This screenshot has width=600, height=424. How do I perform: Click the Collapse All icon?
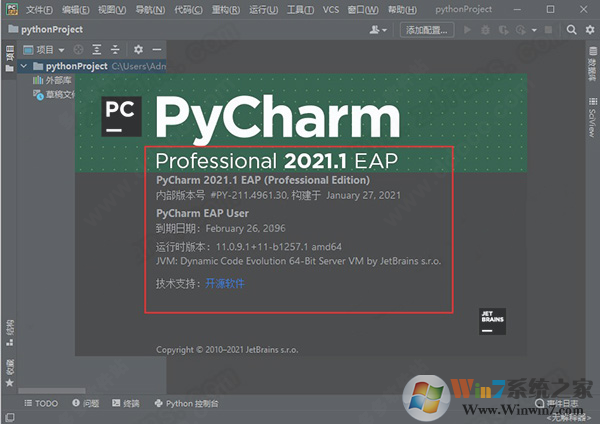click(x=115, y=50)
